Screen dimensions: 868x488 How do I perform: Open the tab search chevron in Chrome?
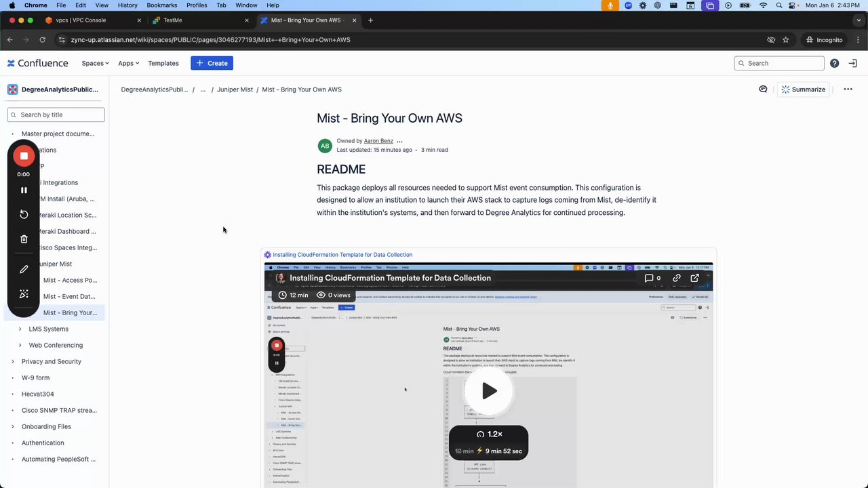tap(858, 20)
